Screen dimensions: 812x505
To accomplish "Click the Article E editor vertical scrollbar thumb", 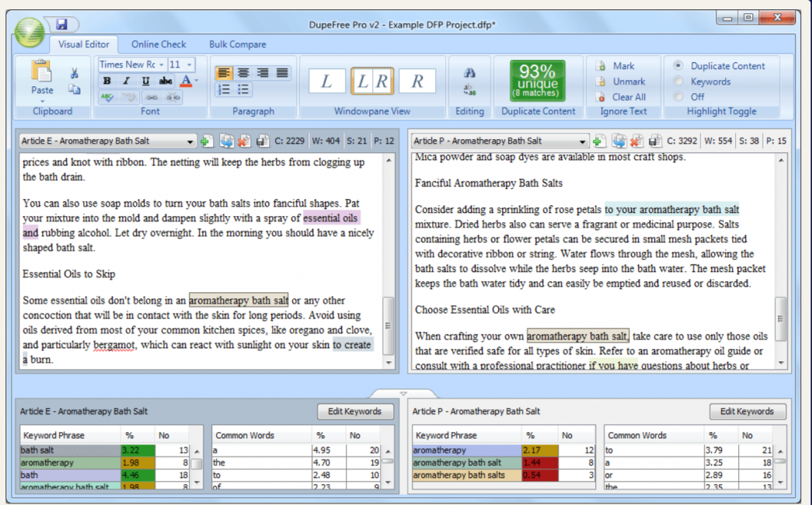I will [x=388, y=326].
